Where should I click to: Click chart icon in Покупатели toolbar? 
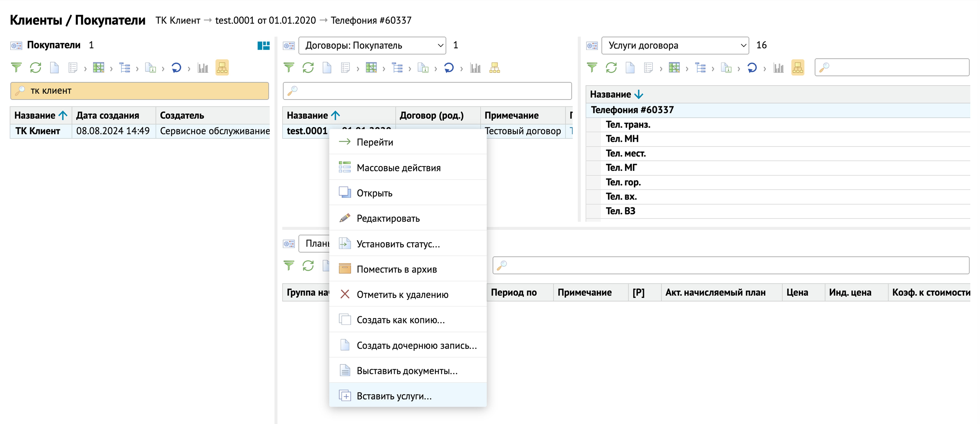click(203, 68)
